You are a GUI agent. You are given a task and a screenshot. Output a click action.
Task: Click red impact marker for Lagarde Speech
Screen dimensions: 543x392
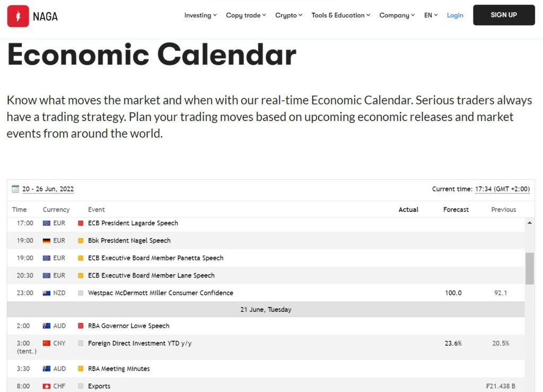pyautogui.click(x=81, y=223)
